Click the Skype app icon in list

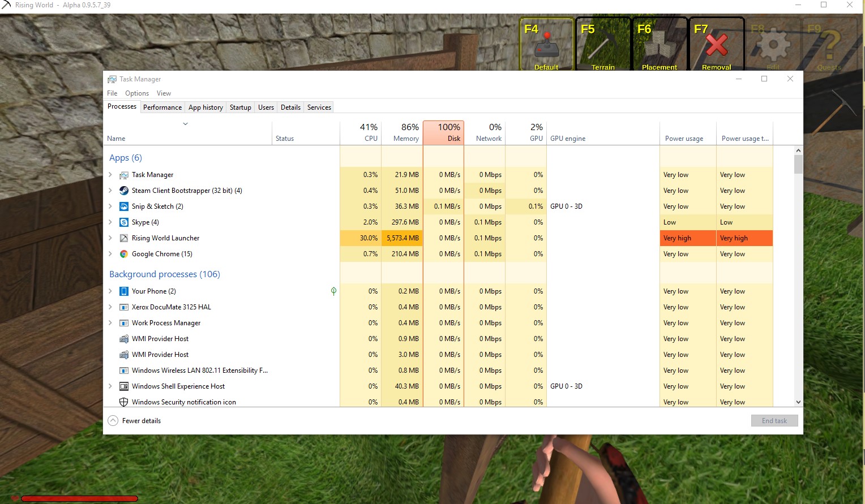pyautogui.click(x=124, y=222)
